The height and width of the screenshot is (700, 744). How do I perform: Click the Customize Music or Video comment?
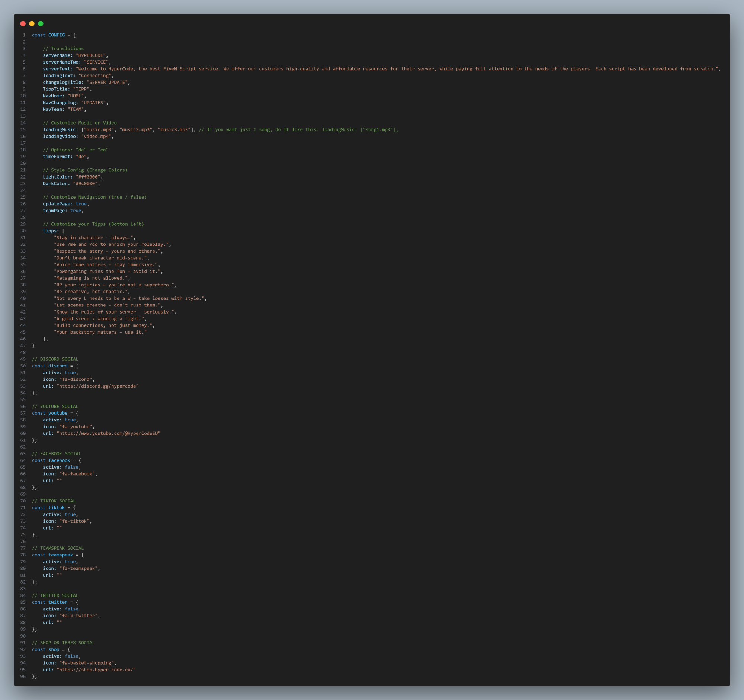point(80,123)
